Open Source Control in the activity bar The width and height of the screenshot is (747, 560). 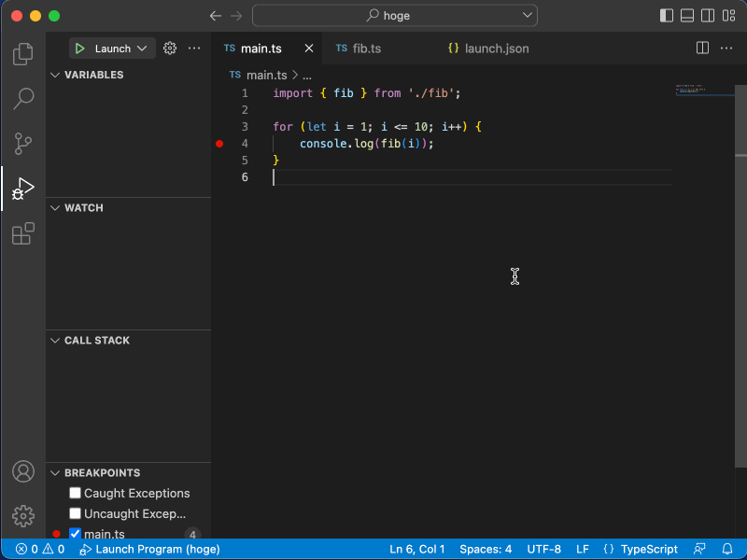pyautogui.click(x=22, y=142)
